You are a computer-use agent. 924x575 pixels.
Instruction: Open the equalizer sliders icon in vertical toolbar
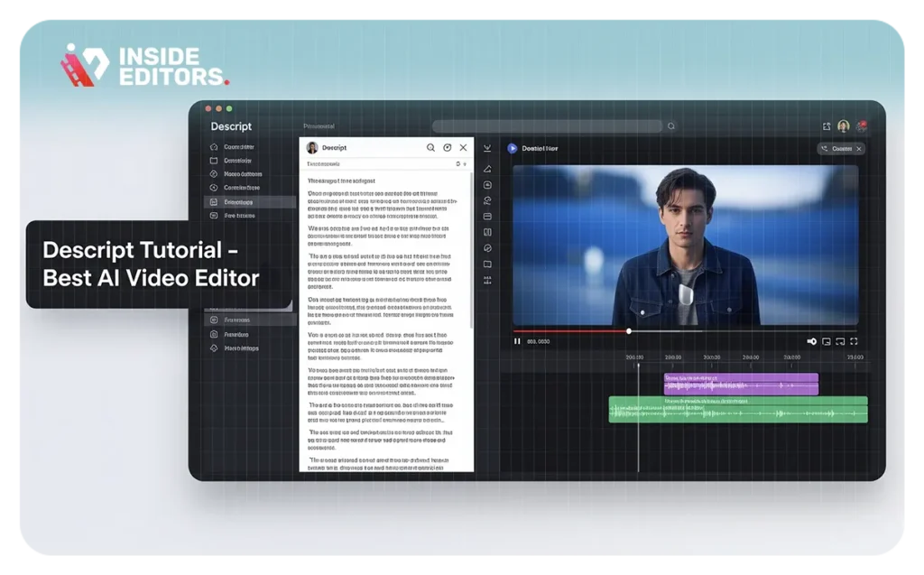click(487, 281)
